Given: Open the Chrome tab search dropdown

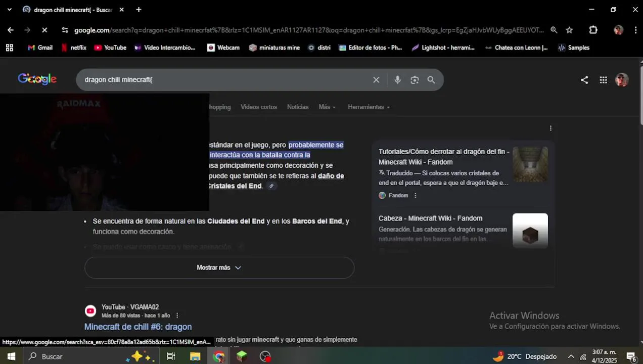Looking at the screenshot, I should pyautogui.click(x=9, y=10).
